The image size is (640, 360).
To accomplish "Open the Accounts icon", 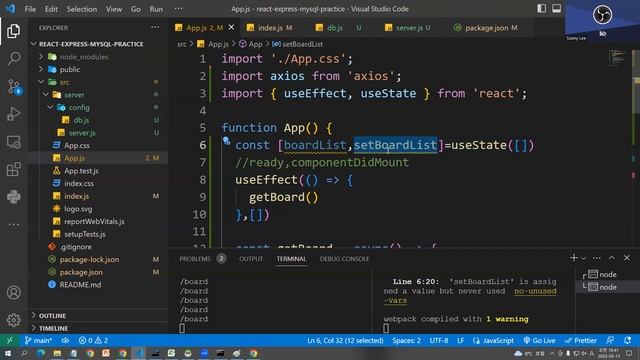I will 13,293.
